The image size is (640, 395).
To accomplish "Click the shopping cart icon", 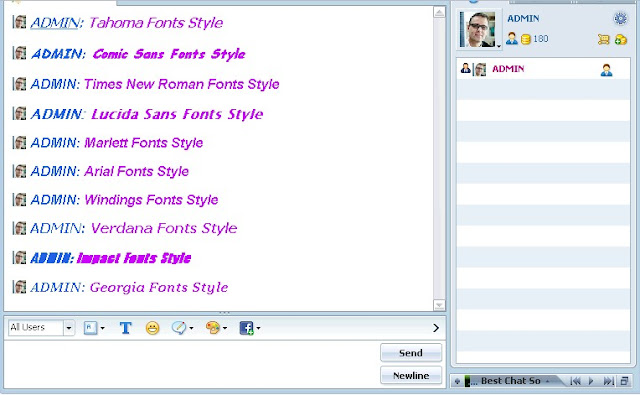I will click(603, 39).
